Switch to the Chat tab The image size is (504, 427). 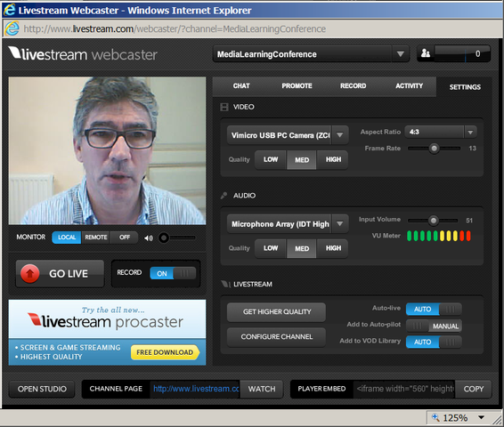point(241,86)
